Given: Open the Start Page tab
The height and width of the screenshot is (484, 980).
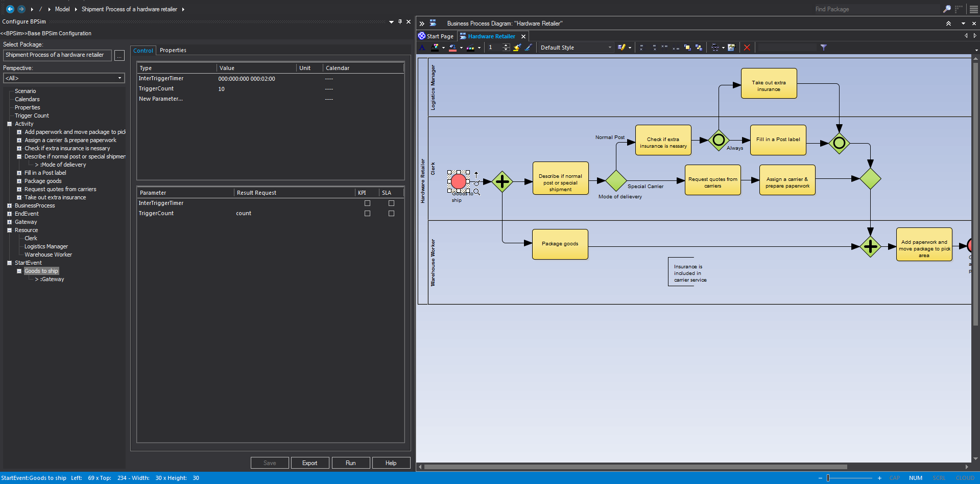Looking at the screenshot, I should pos(440,36).
